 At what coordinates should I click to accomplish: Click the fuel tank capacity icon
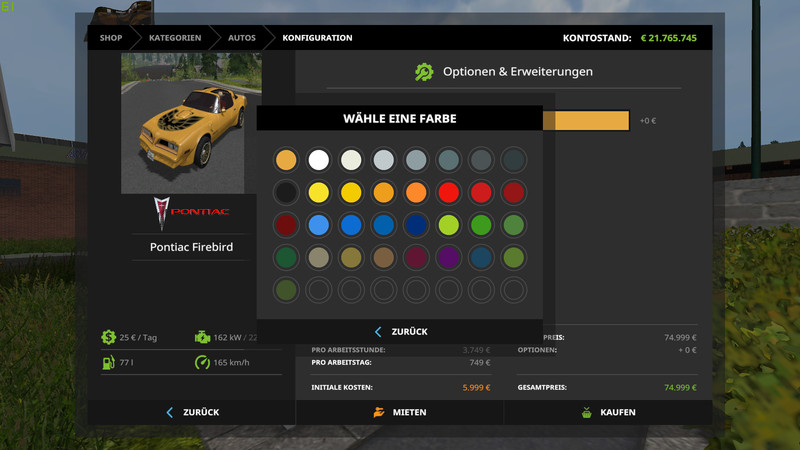click(108, 362)
